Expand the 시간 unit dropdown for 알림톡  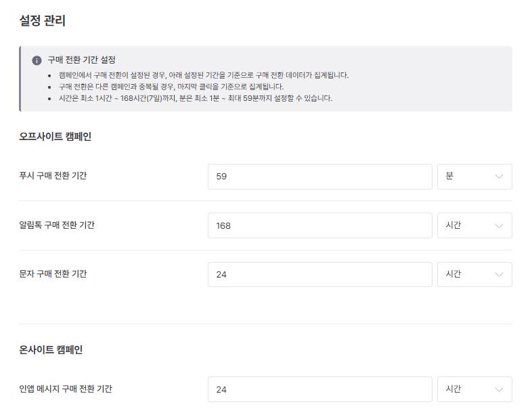tap(474, 225)
